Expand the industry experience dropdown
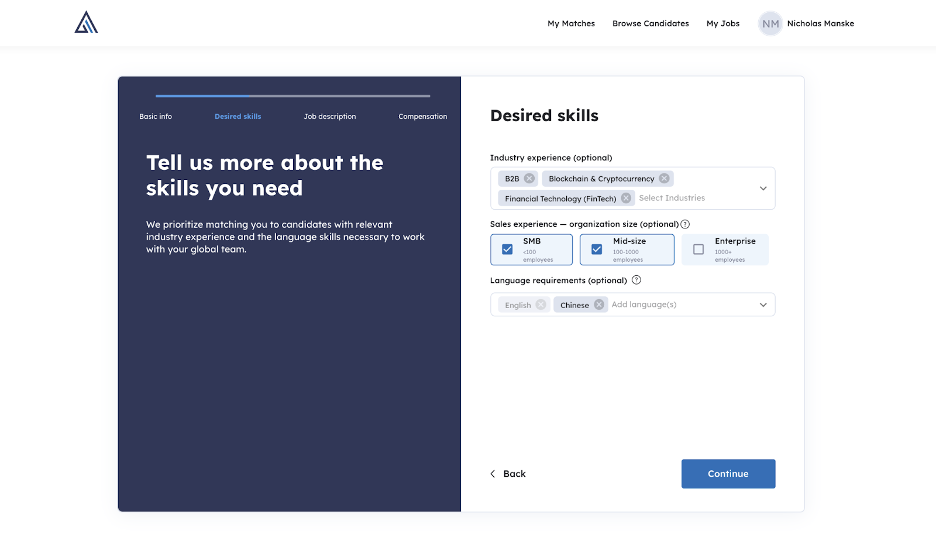This screenshot has width=936, height=554. click(763, 188)
